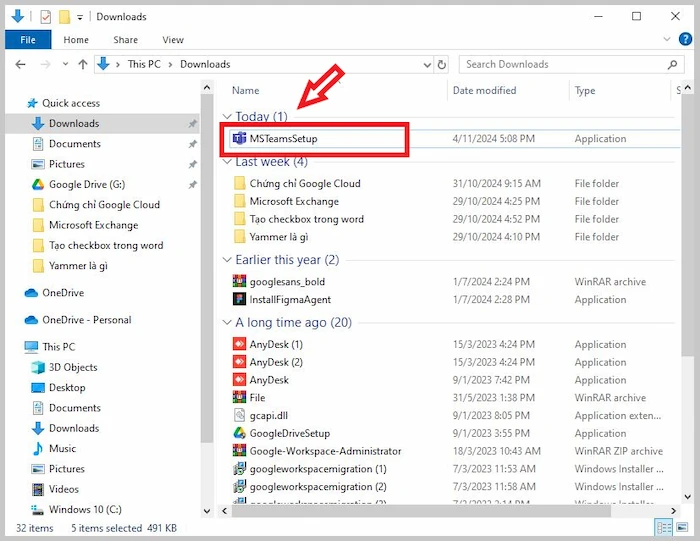Viewport: 700px width, 541px height.
Task: Click the horizontal scrollbar of file list
Action: click(421, 511)
